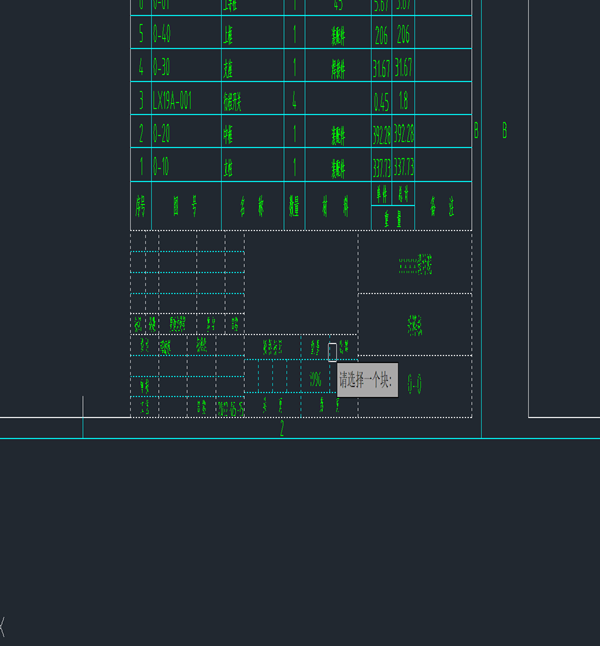Viewport: 600px width, 646px height.
Task: Select the 1.8 total weight text
Action: (x=403, y=101)
